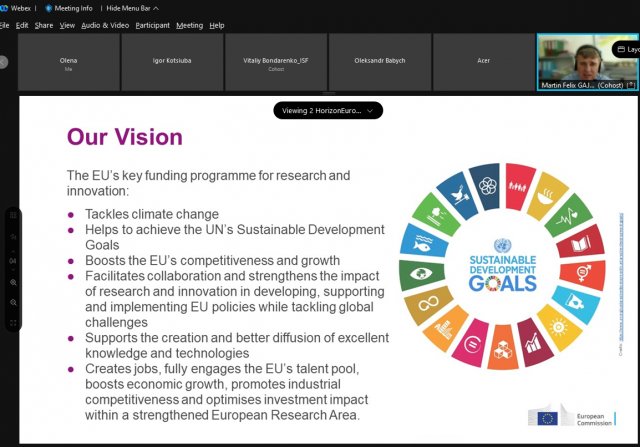Go to next page with down chevron
The width and height of the screenshot is (640, 447).
point(13,269)
